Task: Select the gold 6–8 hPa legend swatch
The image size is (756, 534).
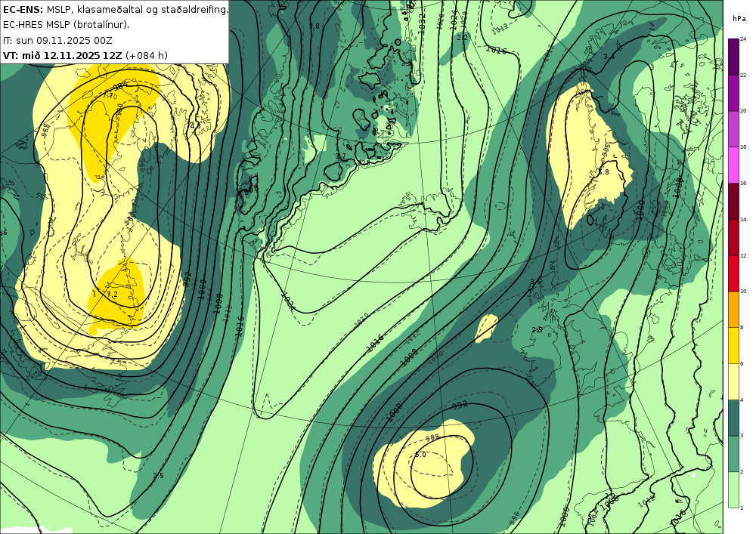Action: pyautogui.click(x=733, y=345)
